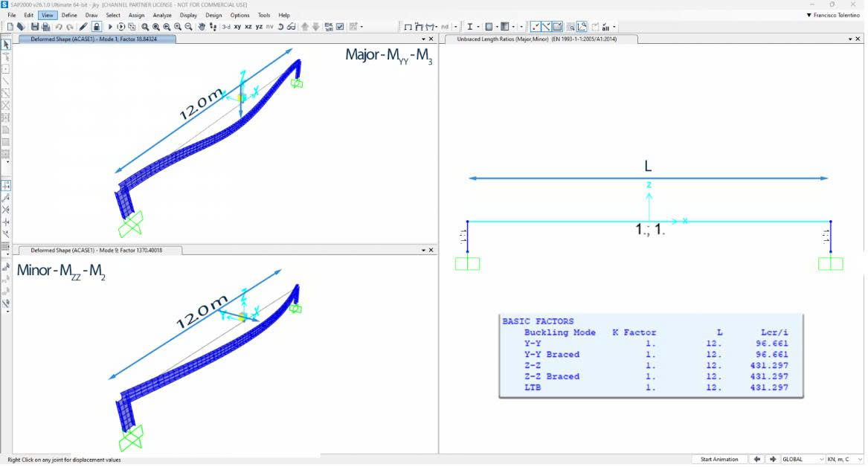Select the Deformed Shape Mode 9 tab
868x467 pixels.
96,251
